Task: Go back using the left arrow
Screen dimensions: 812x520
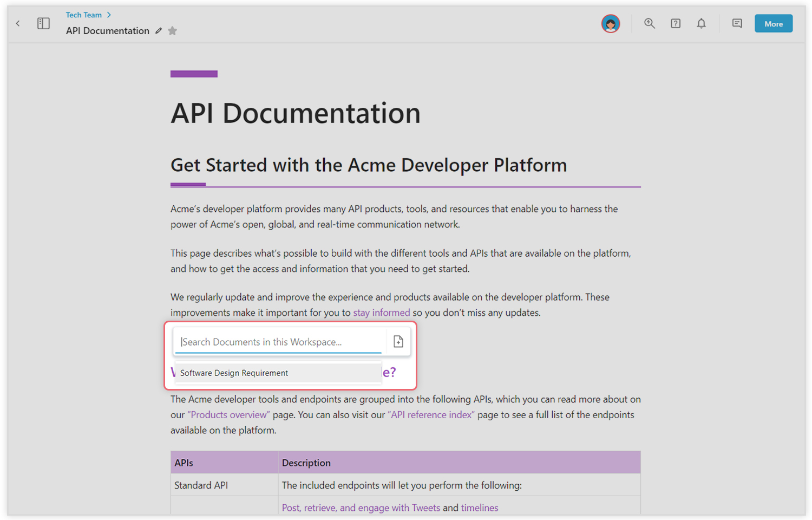Action: 18,23
